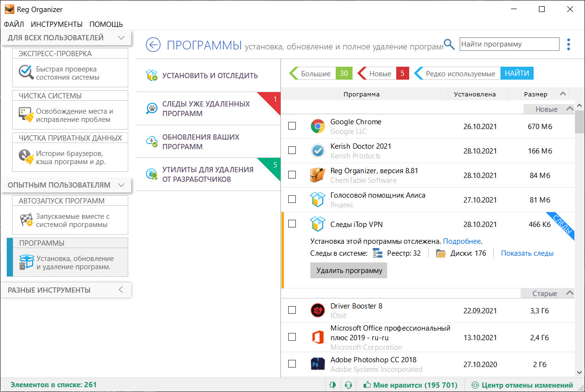
Task: Sort by the Программа column header
Action: point(361,94)
